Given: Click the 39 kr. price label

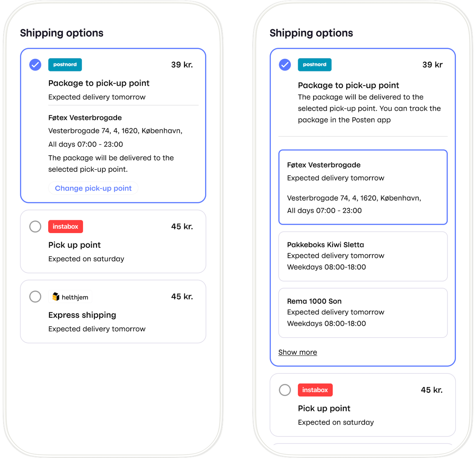Looking at the screenshot, I should pyautogui.click(x=183, y=65).
